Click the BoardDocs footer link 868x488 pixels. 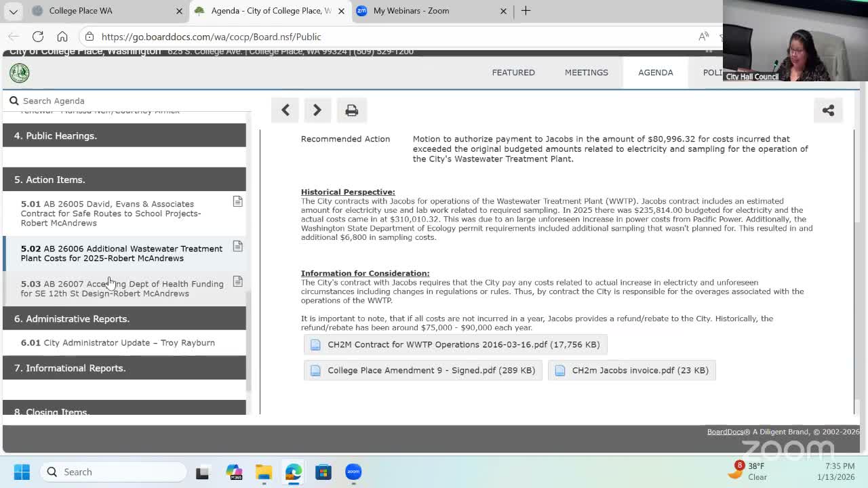tap(725, 432)
